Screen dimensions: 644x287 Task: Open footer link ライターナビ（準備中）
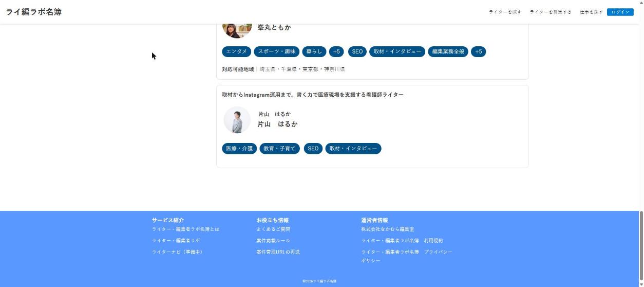[x=177, y=252]
